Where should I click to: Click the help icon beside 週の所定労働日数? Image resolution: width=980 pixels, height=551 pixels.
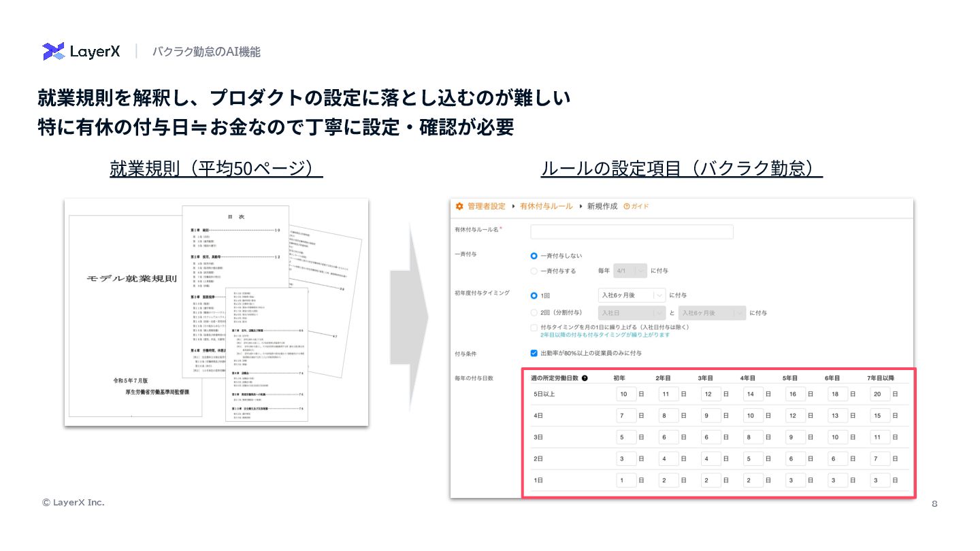click(585, 378)
